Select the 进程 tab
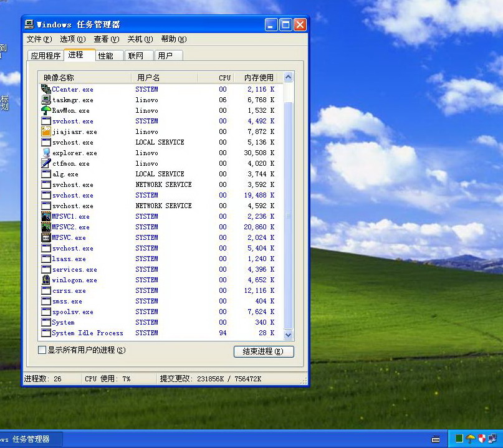Viewport: 503px width, 448px height. [80, 55]
